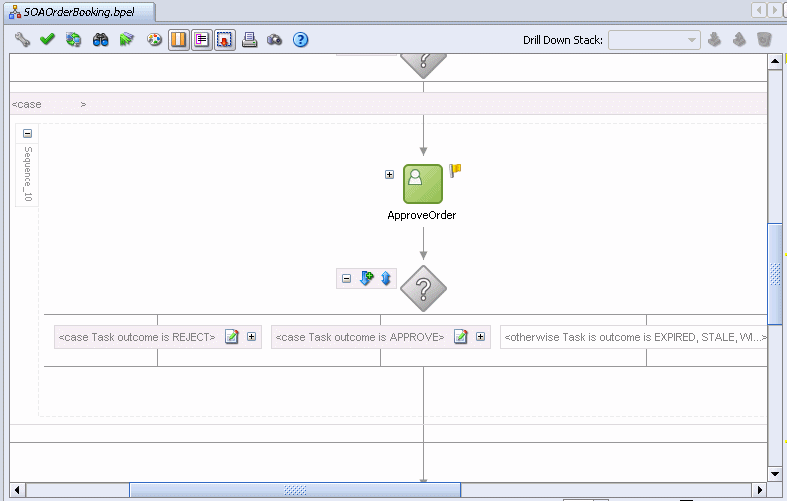Click the binoculars find icon
Viewport: 787px width, 501px height.
click(100, 40)
